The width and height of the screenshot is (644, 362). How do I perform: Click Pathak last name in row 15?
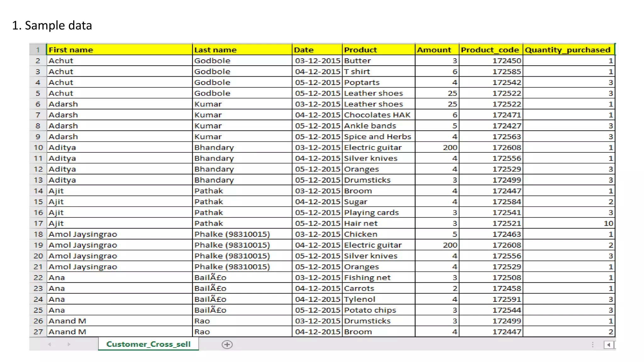242,201
